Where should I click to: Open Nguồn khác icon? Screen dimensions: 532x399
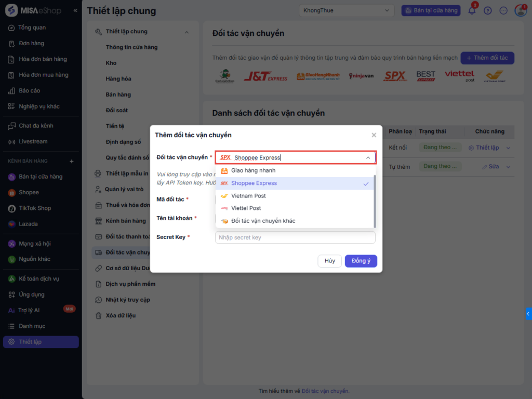point(11,259)
